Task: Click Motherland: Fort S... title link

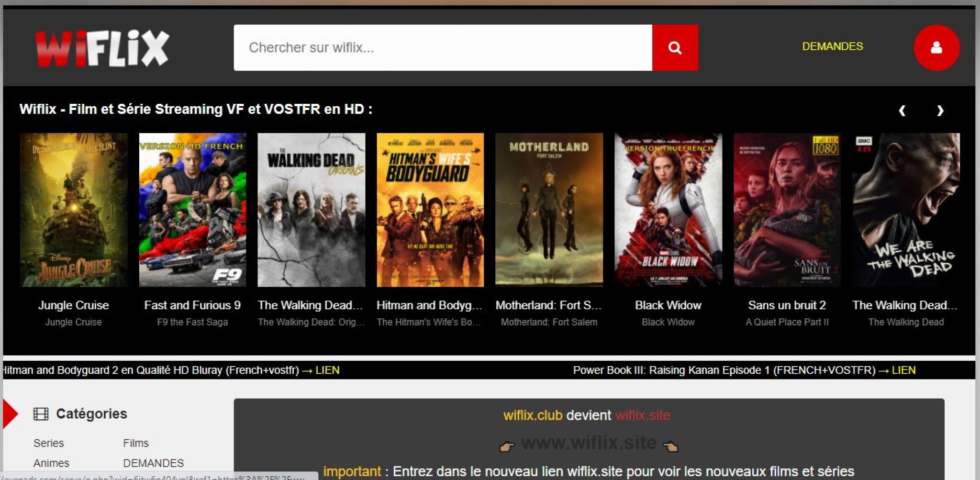Action: pyautogui.click(x=549, y=305)
